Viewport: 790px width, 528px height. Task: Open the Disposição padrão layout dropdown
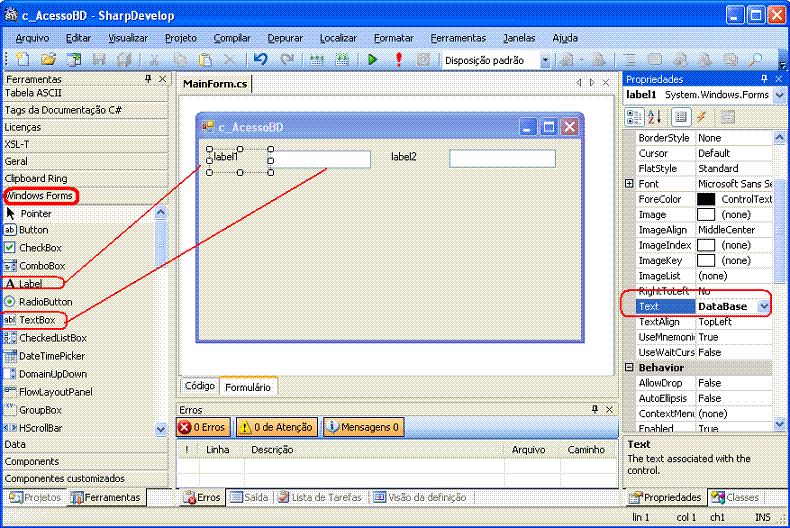click(x=545, y=60)
